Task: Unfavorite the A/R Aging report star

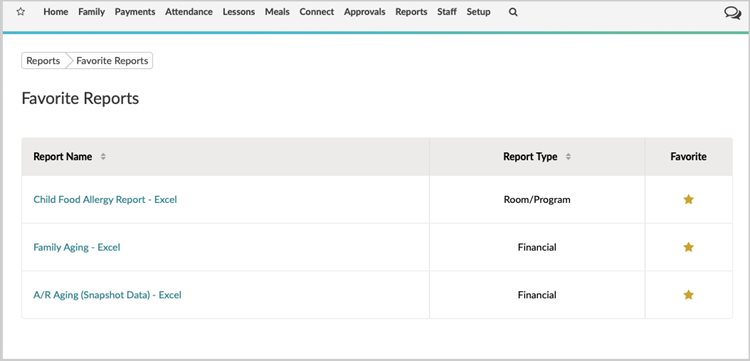Action: (x=688, y=295)
